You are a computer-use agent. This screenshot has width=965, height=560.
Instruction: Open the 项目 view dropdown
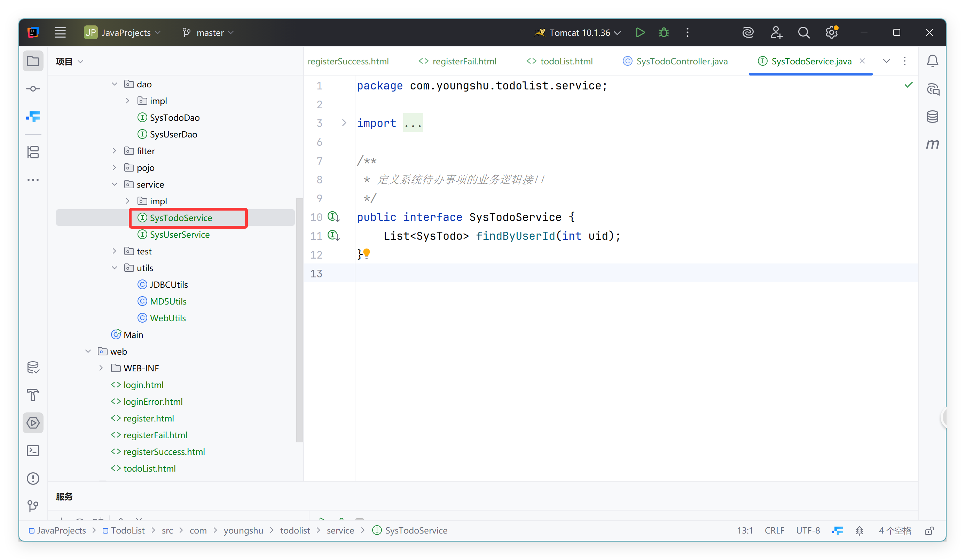(x=69, y=61)
